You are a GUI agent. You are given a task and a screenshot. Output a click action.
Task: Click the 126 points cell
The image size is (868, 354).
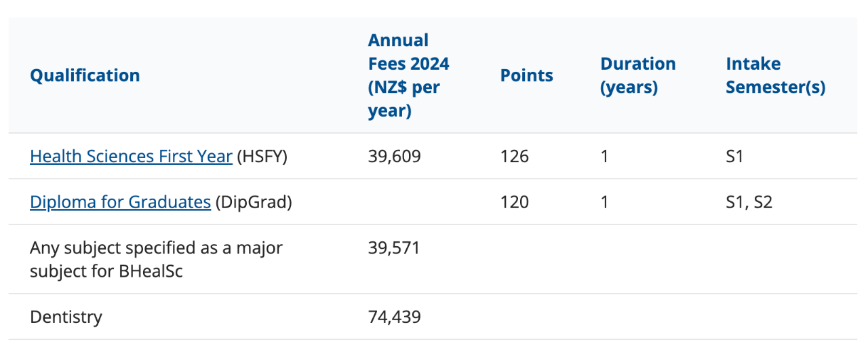point(514,157)
